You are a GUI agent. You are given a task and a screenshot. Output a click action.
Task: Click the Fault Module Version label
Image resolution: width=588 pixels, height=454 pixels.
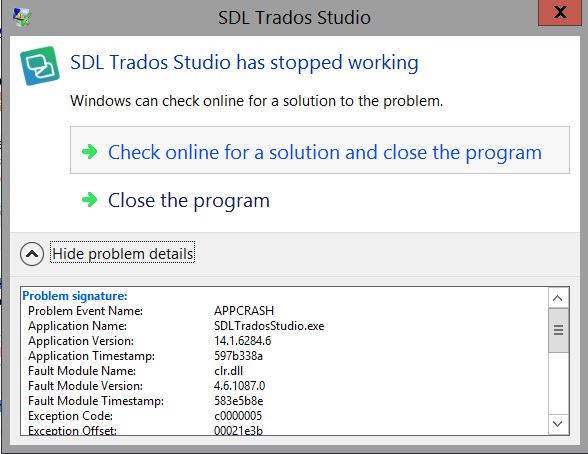click(86, 386)
